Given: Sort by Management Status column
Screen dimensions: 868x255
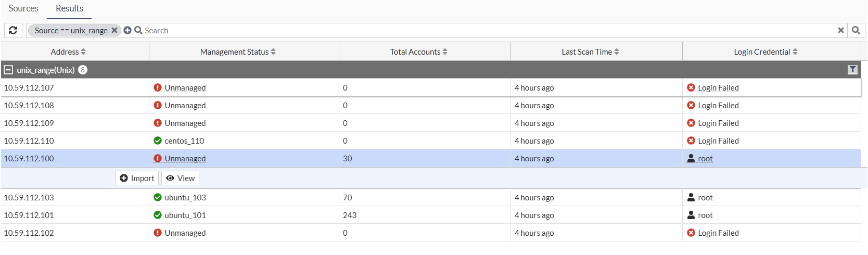Looking at the screenshot, I should (238, 52).
